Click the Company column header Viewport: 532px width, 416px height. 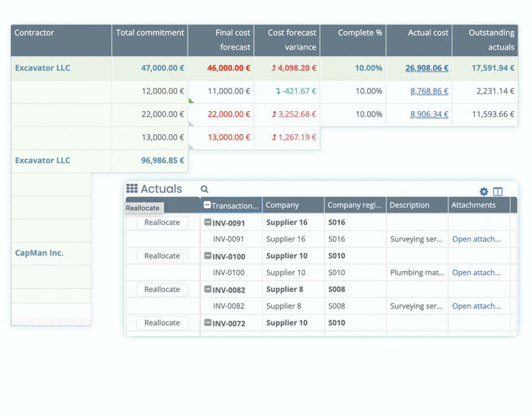(292, 205)
